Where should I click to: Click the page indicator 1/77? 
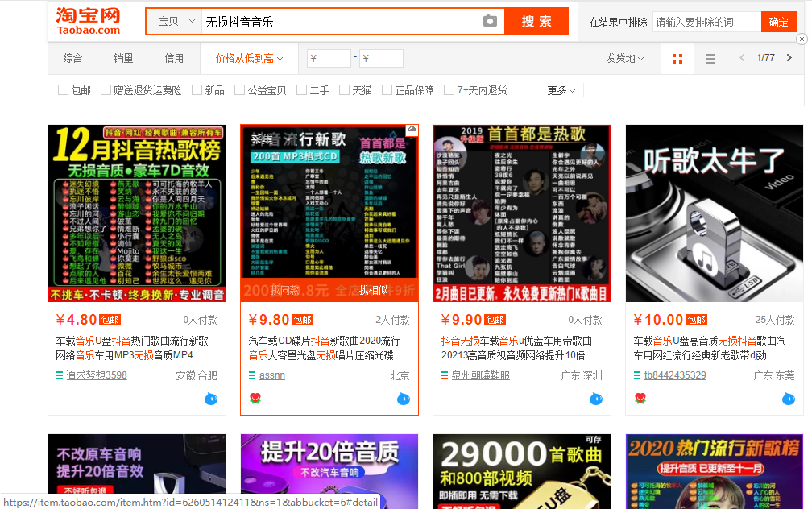pos(765,58)
